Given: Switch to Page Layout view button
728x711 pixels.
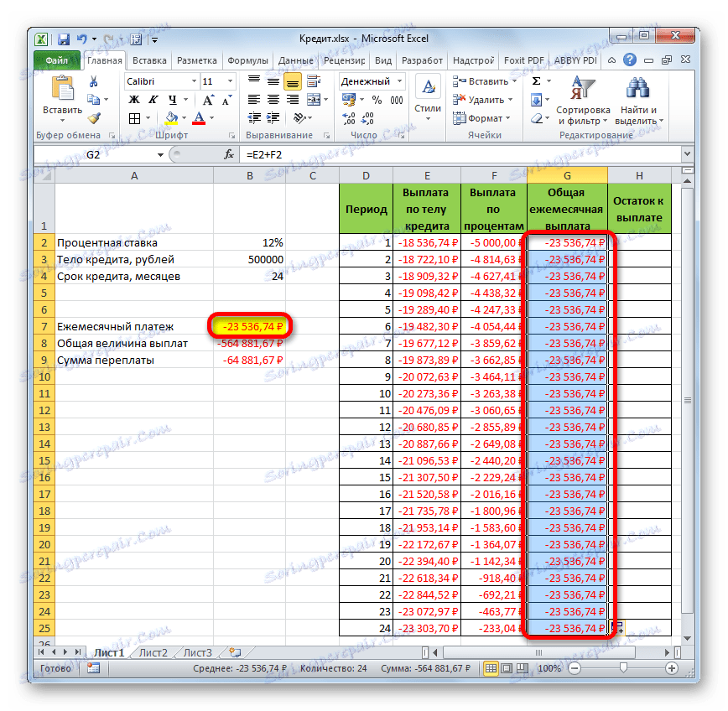Looking at the screenshot, I should 507,668.
